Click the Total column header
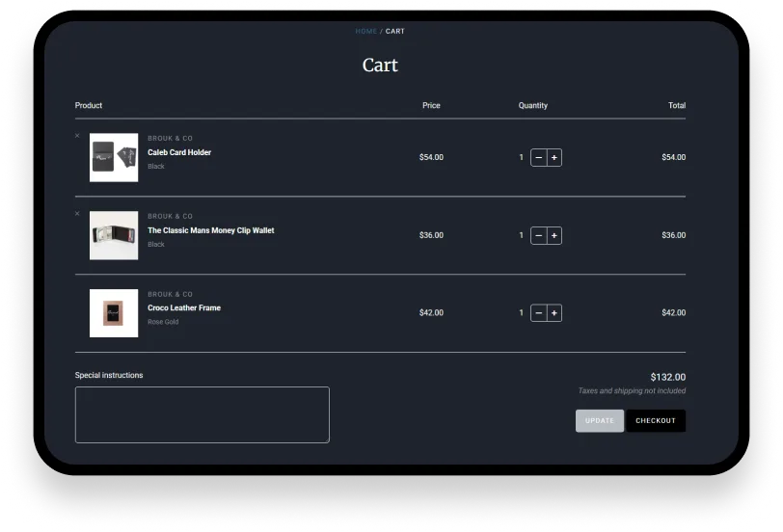Screen dimensions: 783x532 (x=677, y=105)
